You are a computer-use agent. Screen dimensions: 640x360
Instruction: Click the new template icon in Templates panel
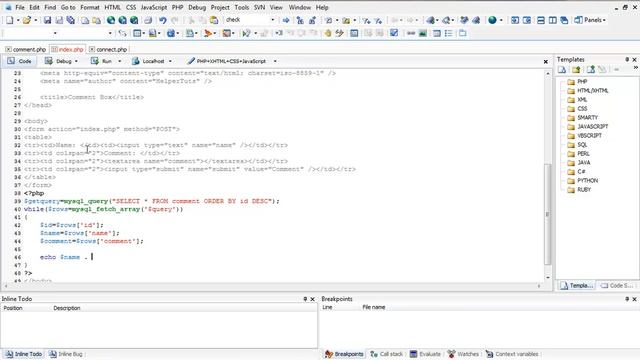coord(562,70)
